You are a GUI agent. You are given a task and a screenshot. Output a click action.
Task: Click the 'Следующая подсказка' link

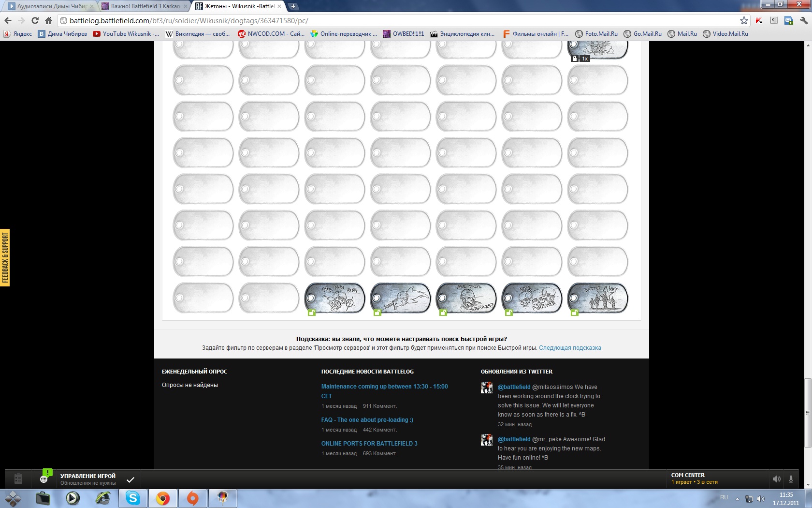tap(570, 348)
